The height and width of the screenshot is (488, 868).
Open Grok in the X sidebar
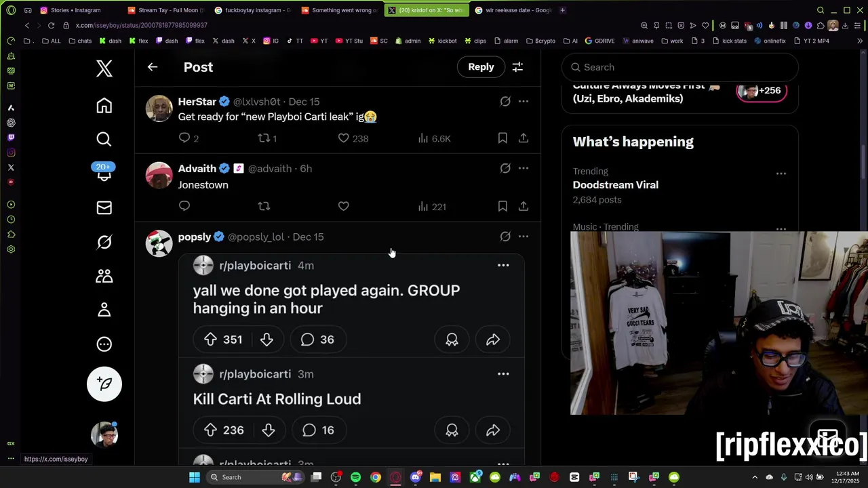pyautogui.click(x=104, y=242)
